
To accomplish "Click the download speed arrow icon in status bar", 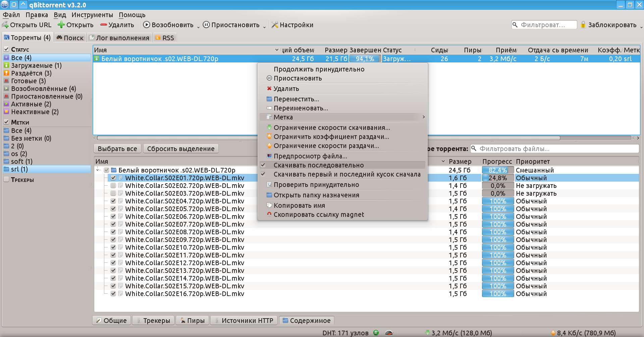I will point(427,333).
